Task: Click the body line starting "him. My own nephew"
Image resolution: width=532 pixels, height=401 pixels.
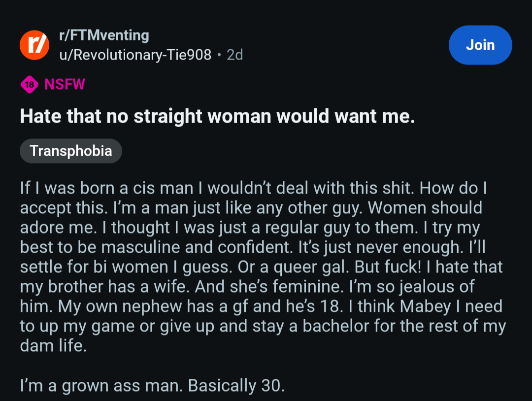Action: coord(261,306)
